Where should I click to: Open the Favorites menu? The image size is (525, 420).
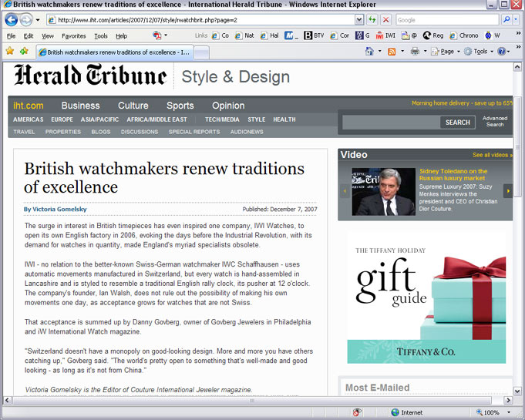[x=74, y=36]
